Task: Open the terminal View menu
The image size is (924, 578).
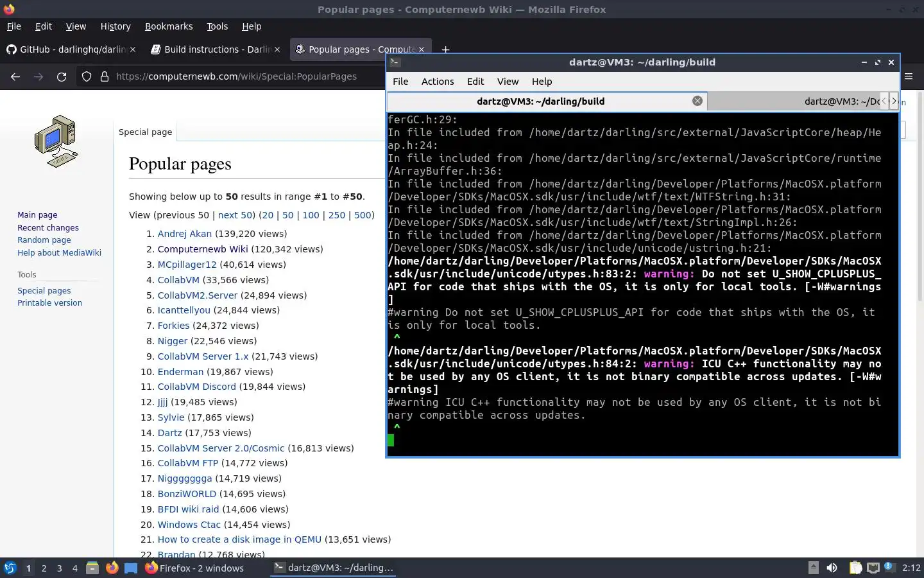Action: [508, 82]
